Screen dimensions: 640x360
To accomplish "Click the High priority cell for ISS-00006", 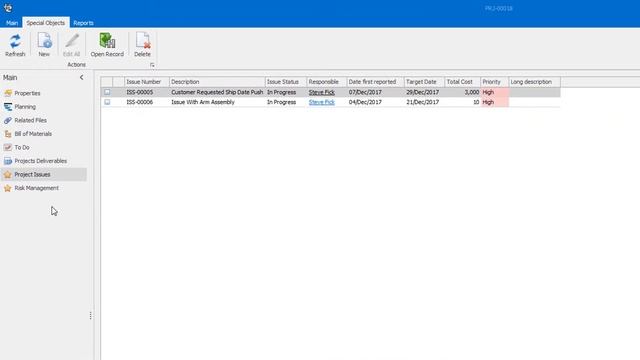I will [x=495, y=102].
